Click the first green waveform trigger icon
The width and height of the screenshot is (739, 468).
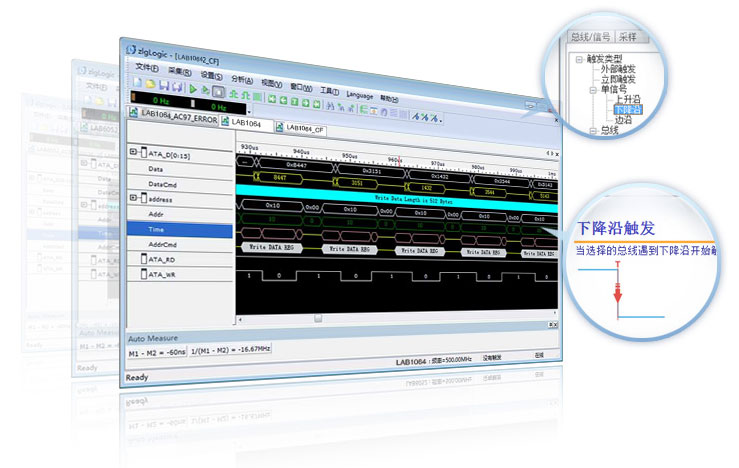[x=233, y=94]
